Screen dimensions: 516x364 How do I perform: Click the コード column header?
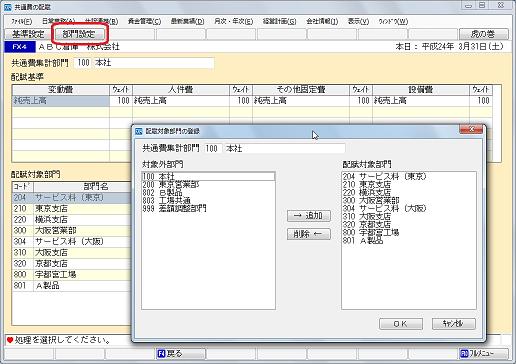click(23, 187)
